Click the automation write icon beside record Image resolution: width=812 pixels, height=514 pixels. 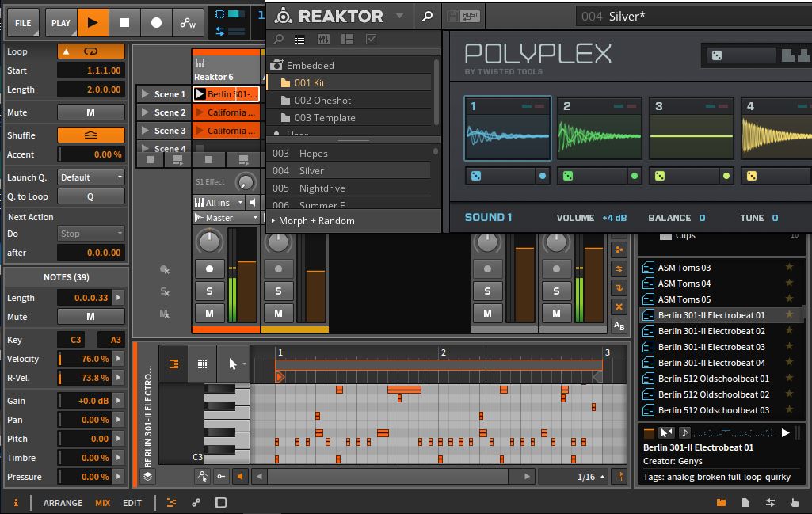(188, 23)
